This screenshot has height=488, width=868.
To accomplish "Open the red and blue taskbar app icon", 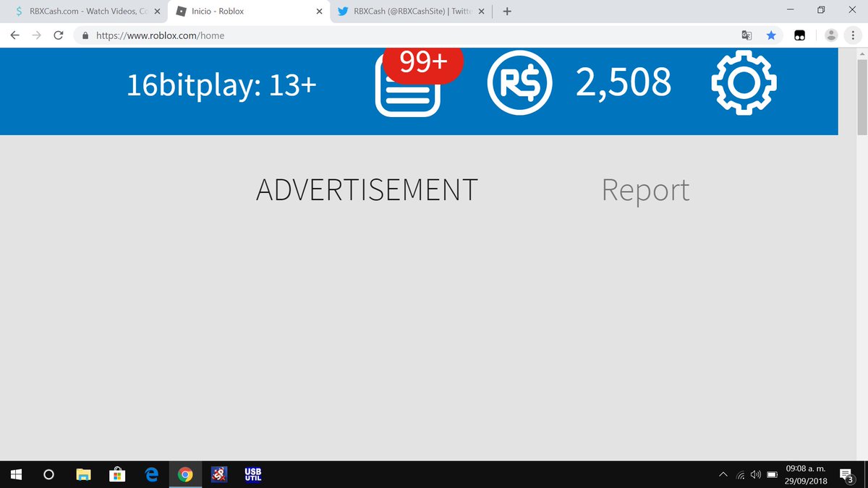I will click(219, 475).
